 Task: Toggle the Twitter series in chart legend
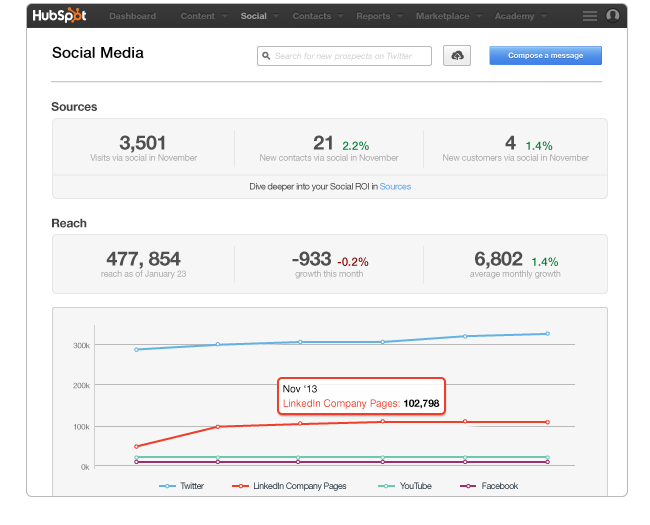coord(186,486)
